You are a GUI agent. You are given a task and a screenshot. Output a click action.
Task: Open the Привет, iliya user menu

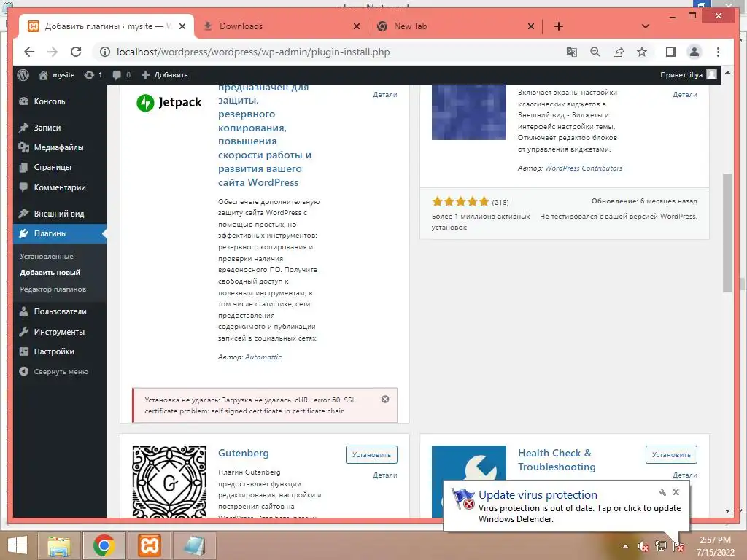(x=689, y=75)
